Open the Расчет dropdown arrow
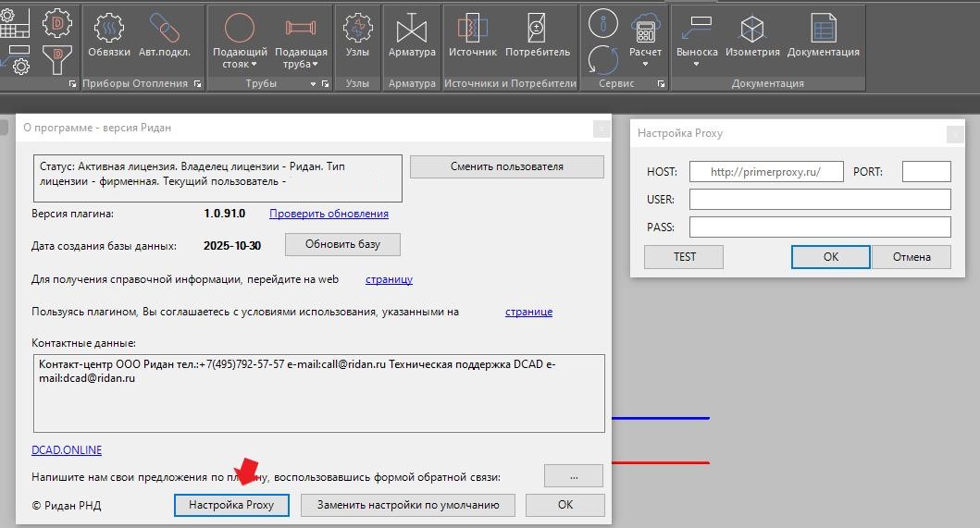This screenshot has width=980, height=528. (646, 65)
